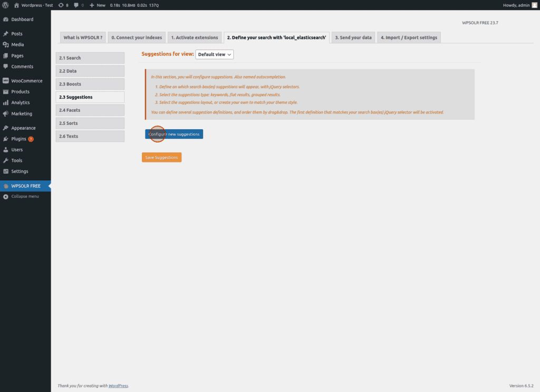Click the Tools wrench icon
This screenshot has height=392, width=540.
tap(5, 160)
